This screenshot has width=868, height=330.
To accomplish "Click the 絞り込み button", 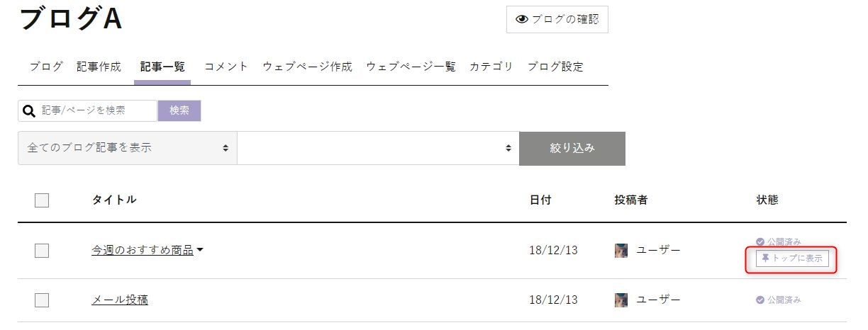I will (x=572, y=149).
